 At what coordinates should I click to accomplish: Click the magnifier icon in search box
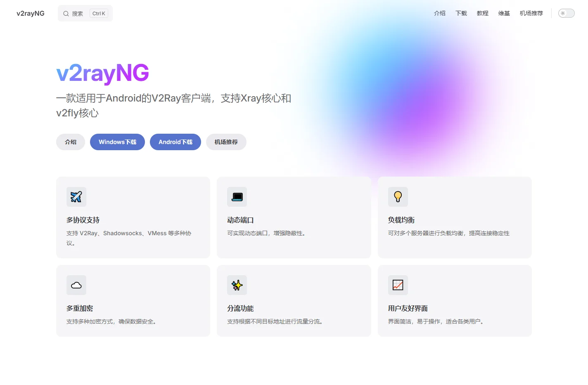[66, 14]
